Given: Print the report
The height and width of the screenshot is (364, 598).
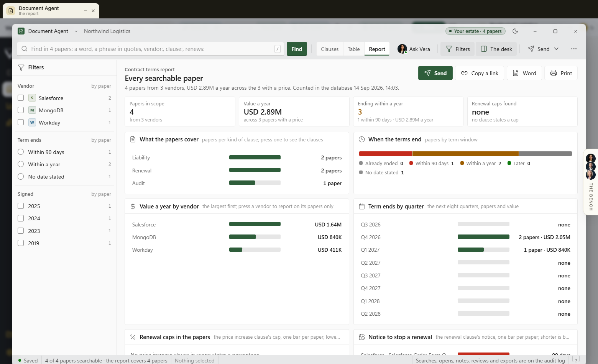Looking at the screenshot, I should point(561,73).
